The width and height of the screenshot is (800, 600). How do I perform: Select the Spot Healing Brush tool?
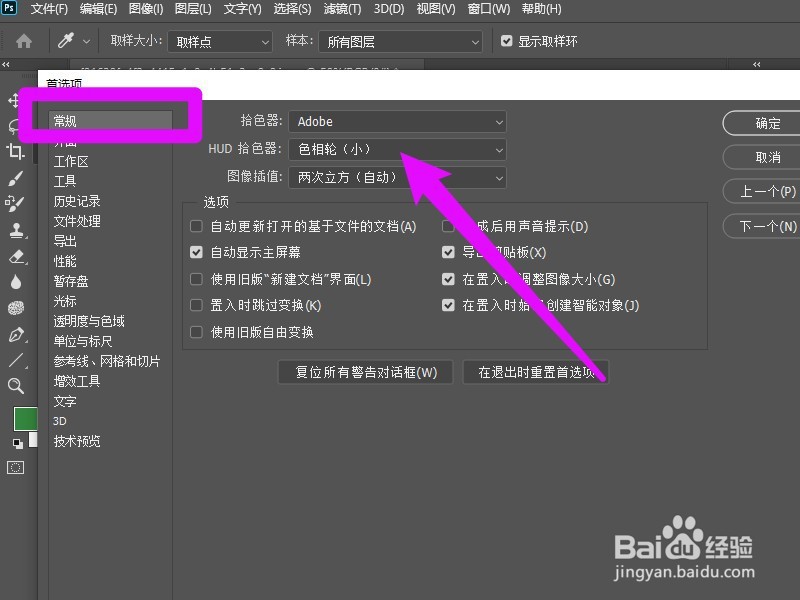click(15, 204)
